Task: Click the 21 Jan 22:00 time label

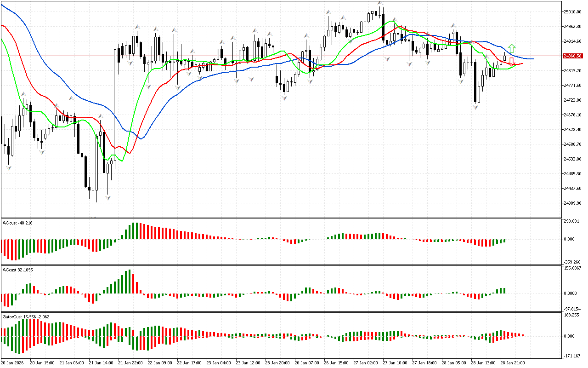Action: click(x=130, y=362)
